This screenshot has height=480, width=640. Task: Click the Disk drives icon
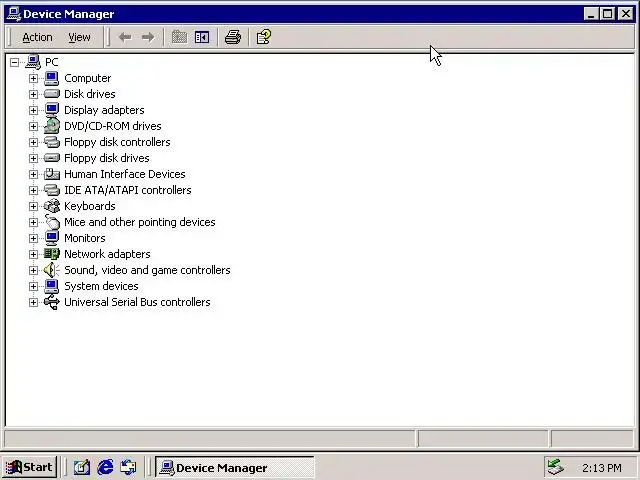click(52, 94)
